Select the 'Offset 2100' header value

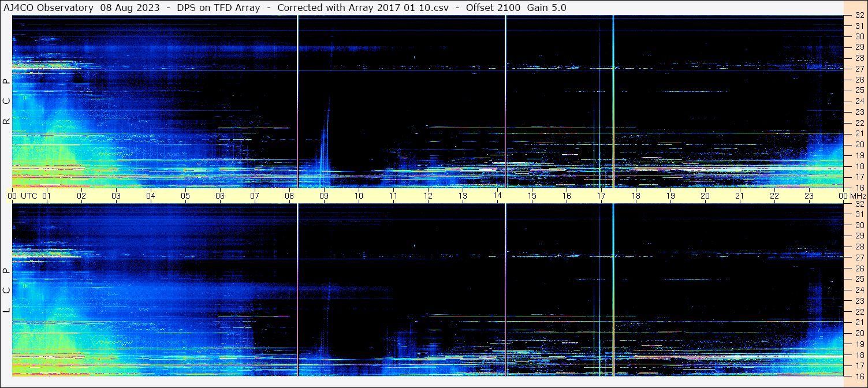[493, 8]
